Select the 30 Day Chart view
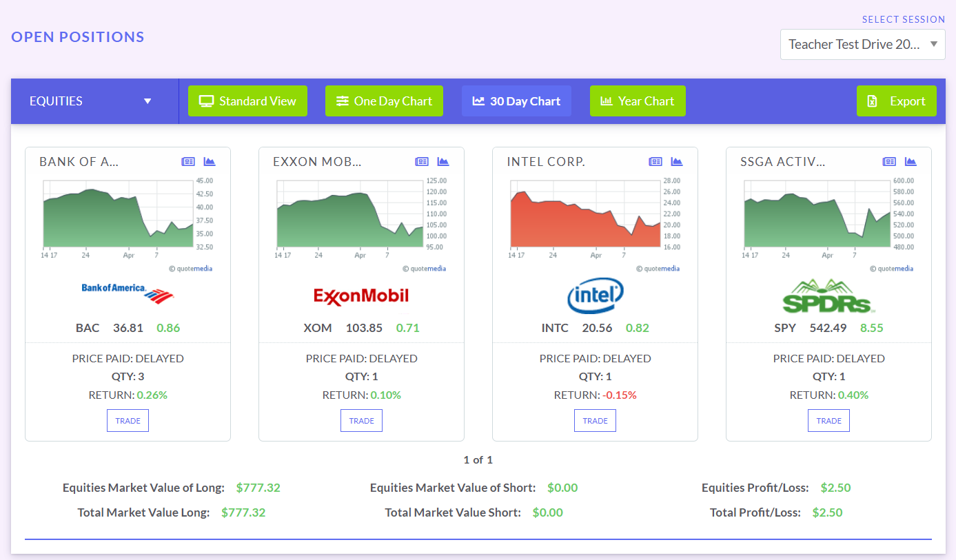This screenshot has width=956, height=560. pos(516,101)
